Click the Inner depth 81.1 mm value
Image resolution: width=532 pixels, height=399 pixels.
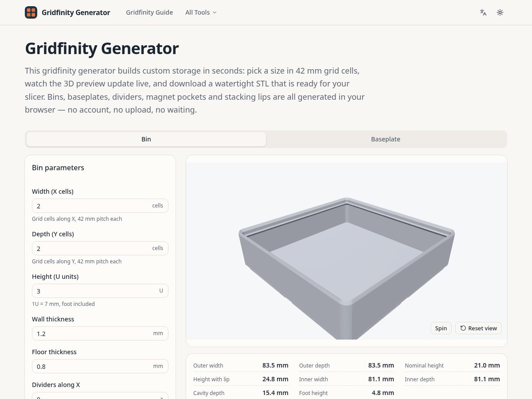point(487,379)
